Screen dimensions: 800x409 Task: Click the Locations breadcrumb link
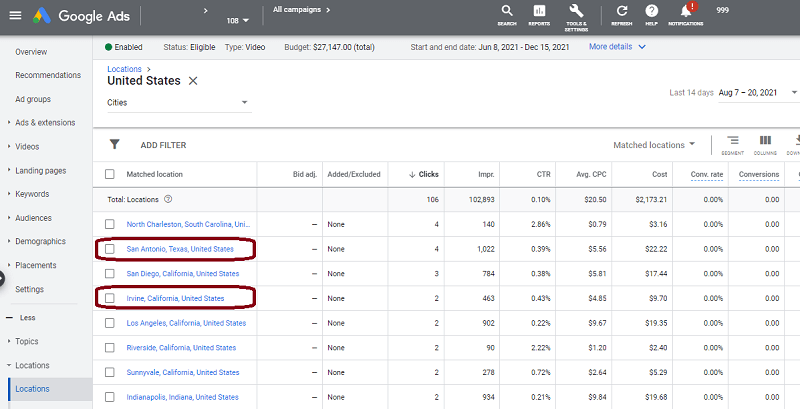click(x=124, y=69)
